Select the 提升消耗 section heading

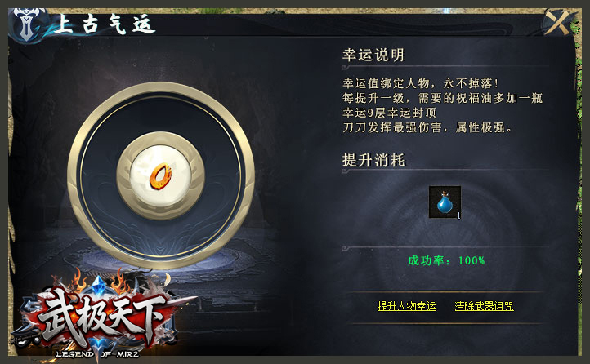(373, 160)
